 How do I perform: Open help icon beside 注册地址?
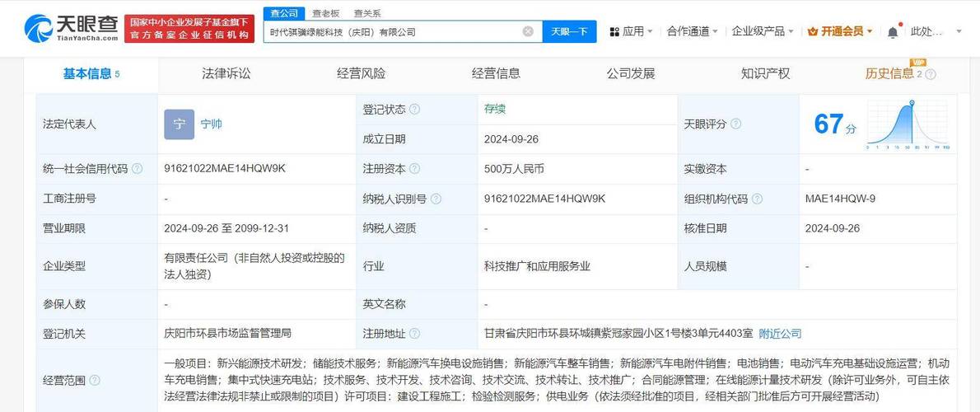[x=413, y=334]
